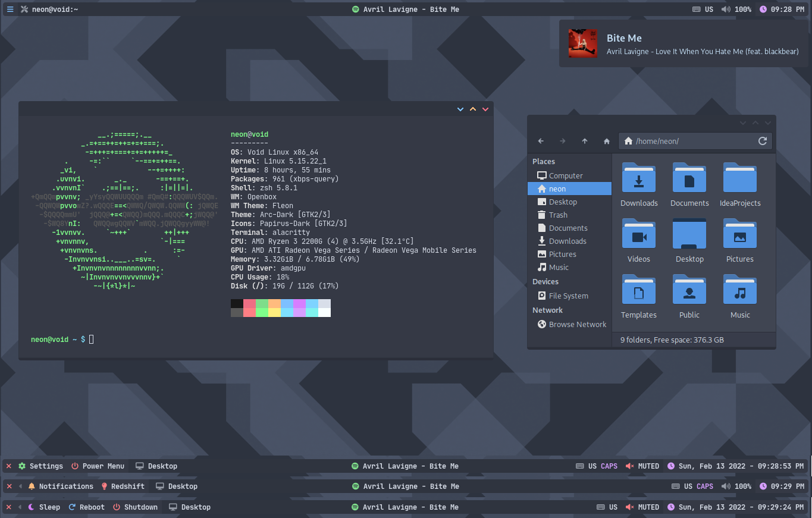Click the time '09:29 PM' in bottom bar

tap(788, 486)
